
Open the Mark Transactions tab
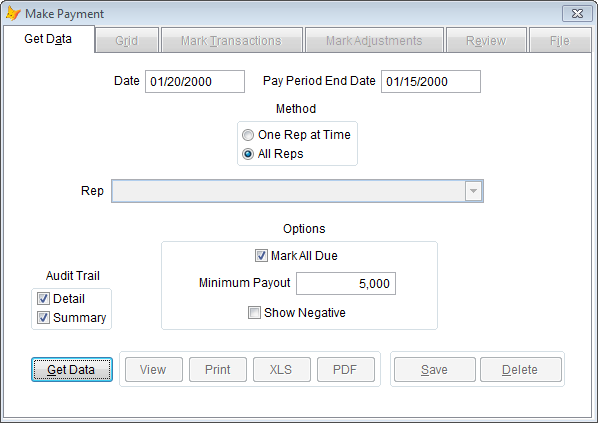pos(231,40)
